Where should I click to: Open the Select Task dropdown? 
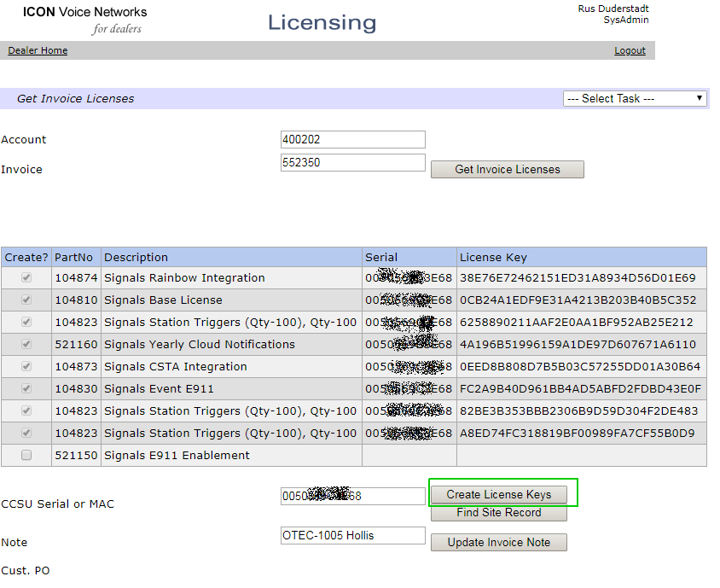click(x=635, y=99)
